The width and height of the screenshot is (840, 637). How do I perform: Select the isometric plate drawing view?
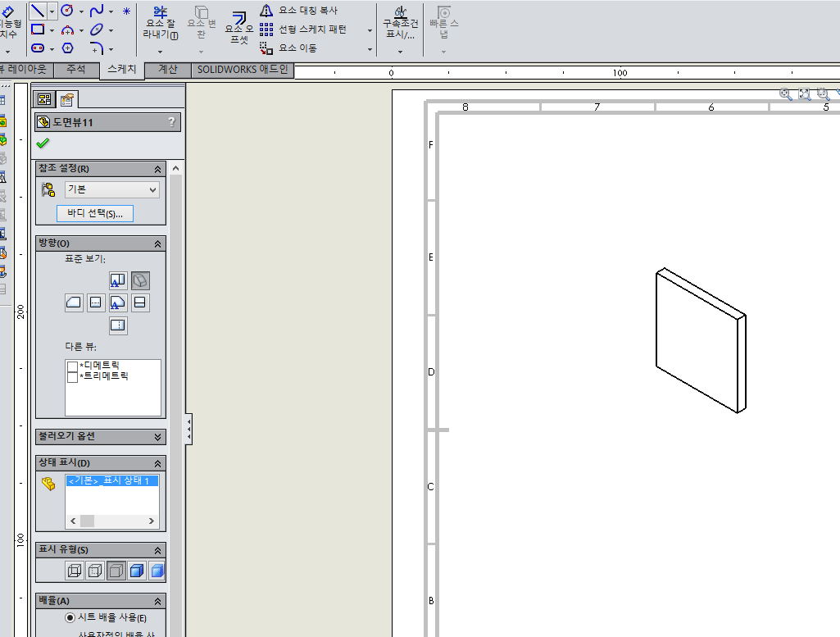click(701, 340)
